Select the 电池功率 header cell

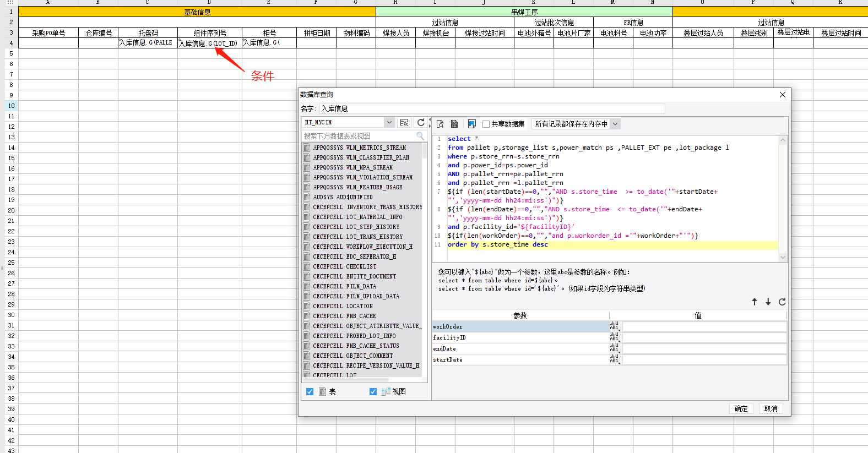click(x=653, y=32)
